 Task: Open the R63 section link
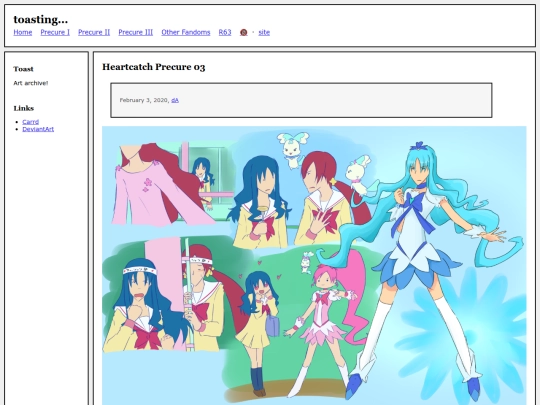click(x=225, y=32)
